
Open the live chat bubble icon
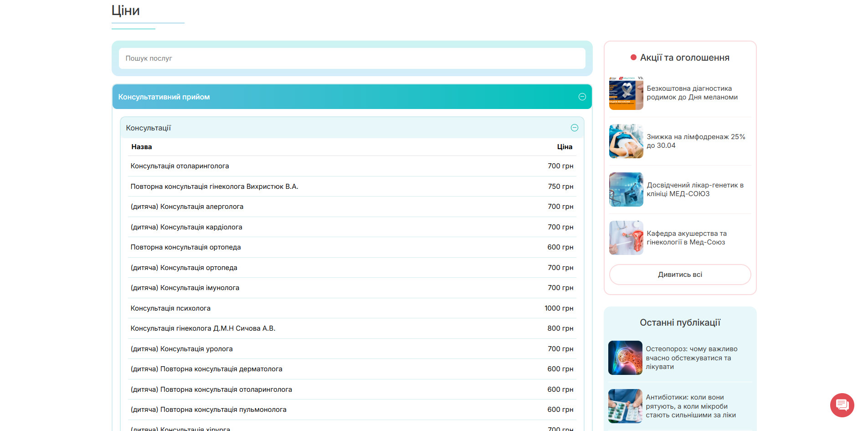pos(842,405)
